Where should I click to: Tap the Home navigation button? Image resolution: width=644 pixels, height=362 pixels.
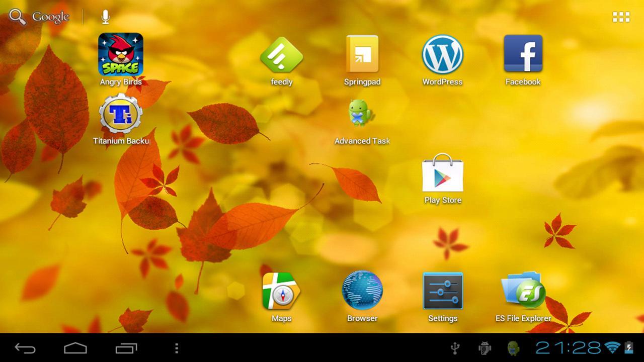pos(75,348)
